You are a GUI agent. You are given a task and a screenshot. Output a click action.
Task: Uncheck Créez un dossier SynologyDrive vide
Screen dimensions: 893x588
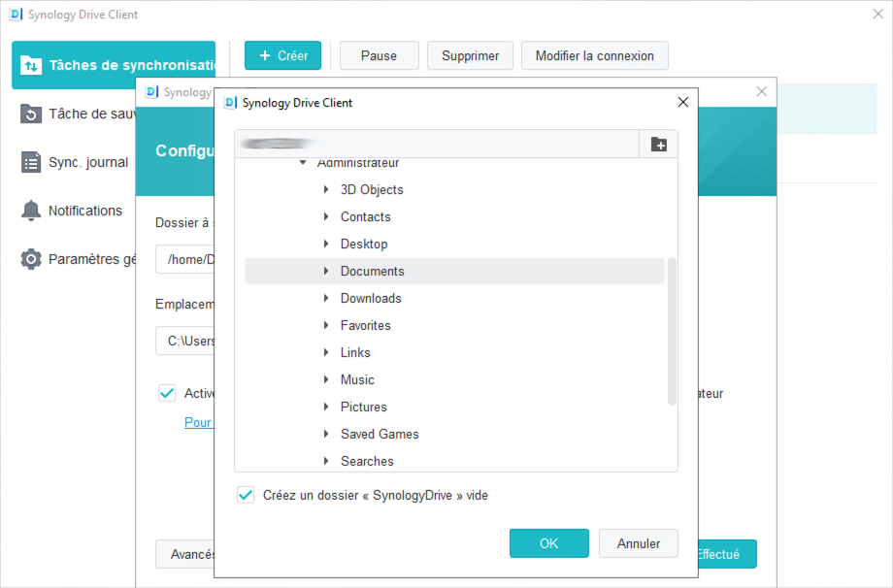click(x=246, y=494)
